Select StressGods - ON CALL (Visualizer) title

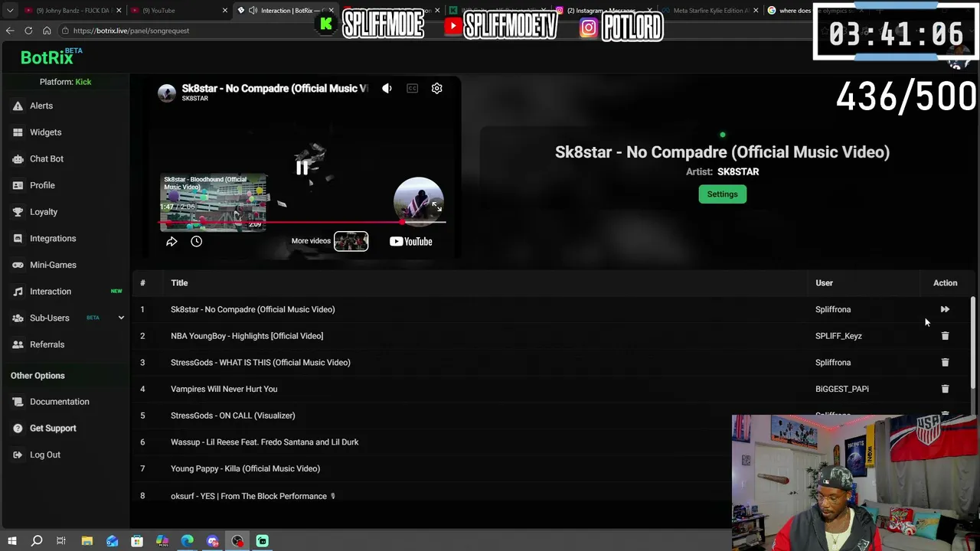click(233, 416)
